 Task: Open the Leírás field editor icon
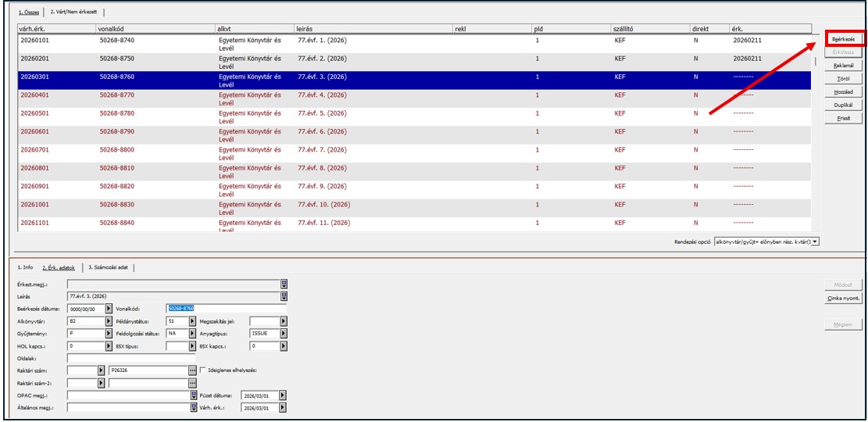284,296
